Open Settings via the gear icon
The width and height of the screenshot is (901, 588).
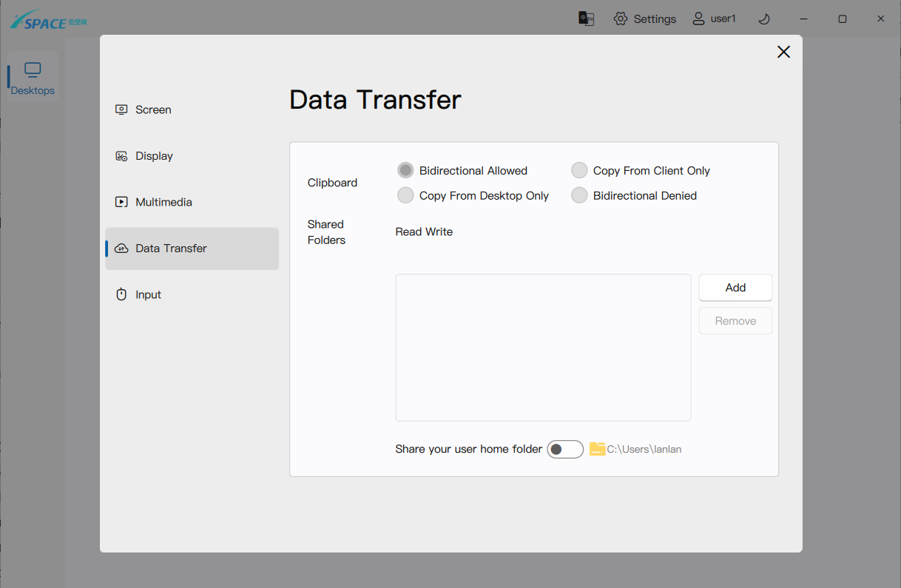[621, 18]
